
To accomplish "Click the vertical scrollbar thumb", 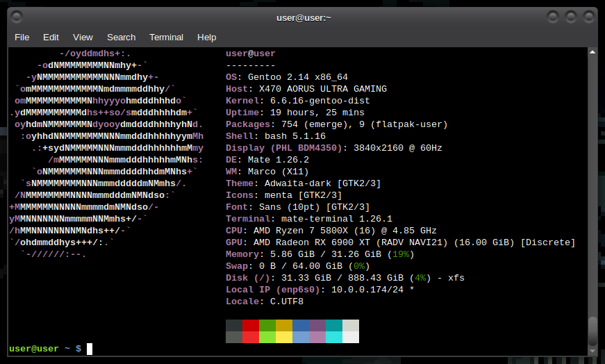I will 592,331.
